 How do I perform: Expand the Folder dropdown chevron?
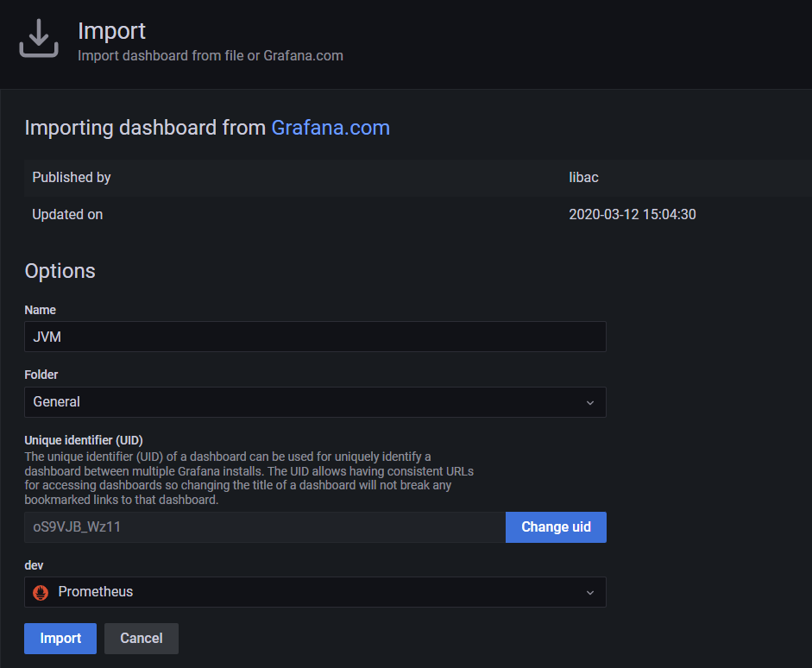(x=590, y=402)
